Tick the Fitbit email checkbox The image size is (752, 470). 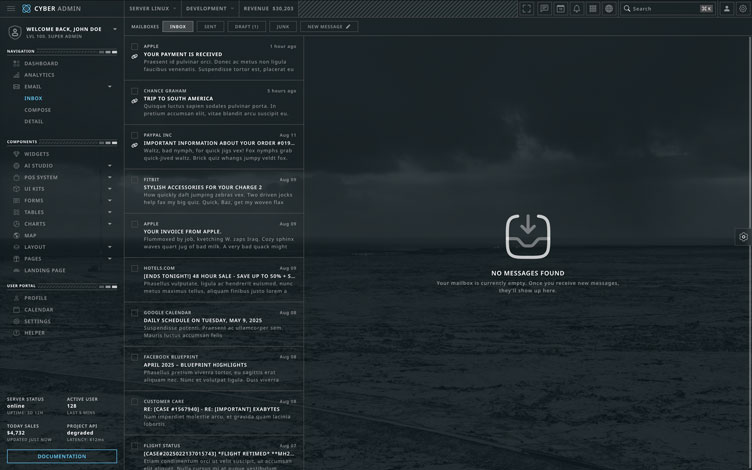(x=134, y=179)
